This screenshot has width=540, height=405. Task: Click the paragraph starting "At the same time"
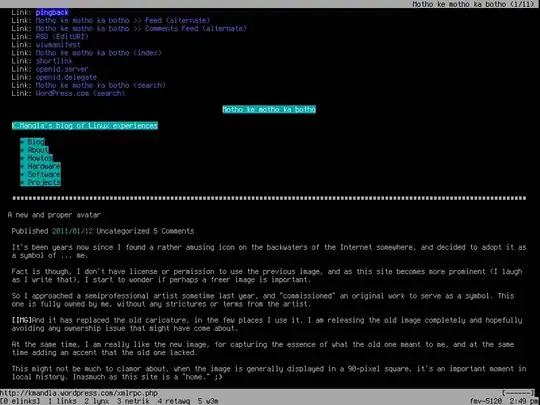click(263, 349)
